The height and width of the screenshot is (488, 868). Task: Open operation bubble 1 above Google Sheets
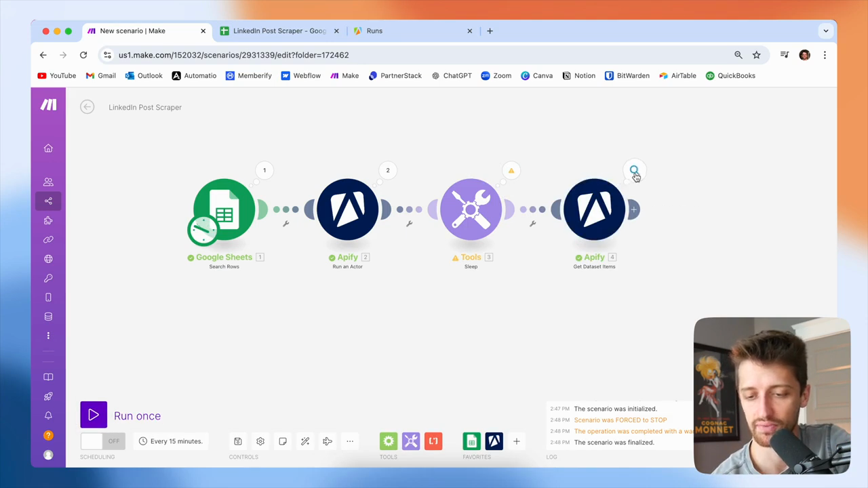pos(264,170)
